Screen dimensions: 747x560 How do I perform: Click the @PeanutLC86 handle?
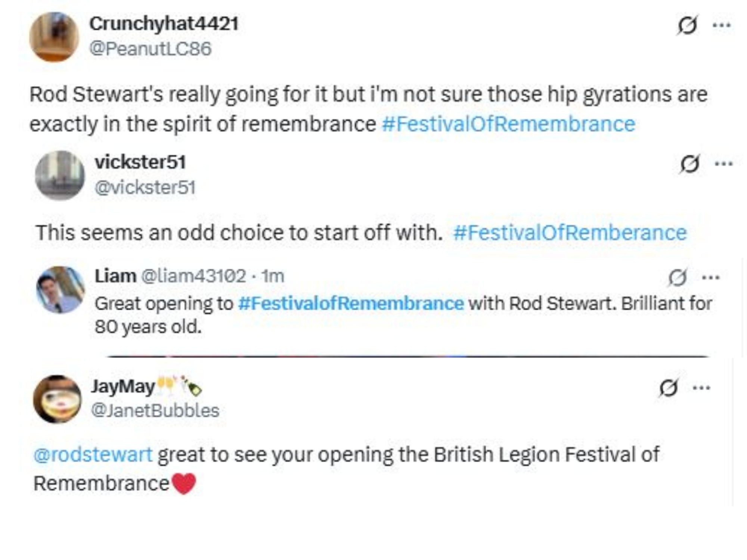tap(149, 47)
